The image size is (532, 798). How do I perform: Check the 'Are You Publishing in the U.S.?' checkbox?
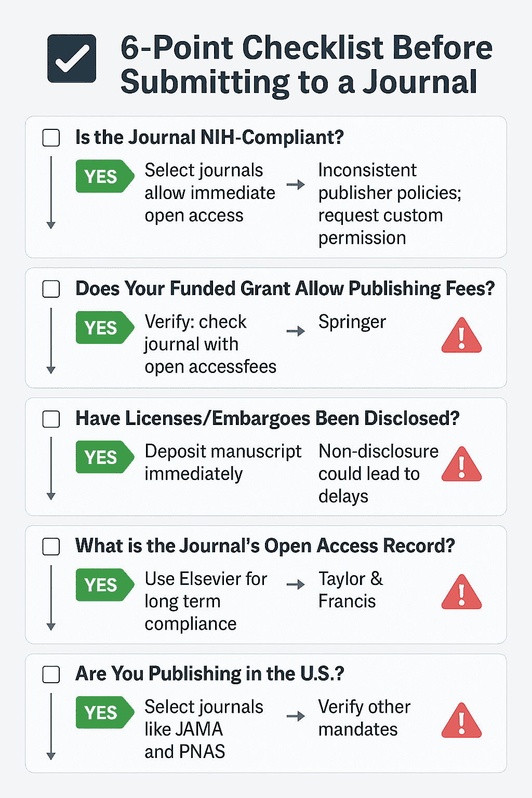pos(51,674)
